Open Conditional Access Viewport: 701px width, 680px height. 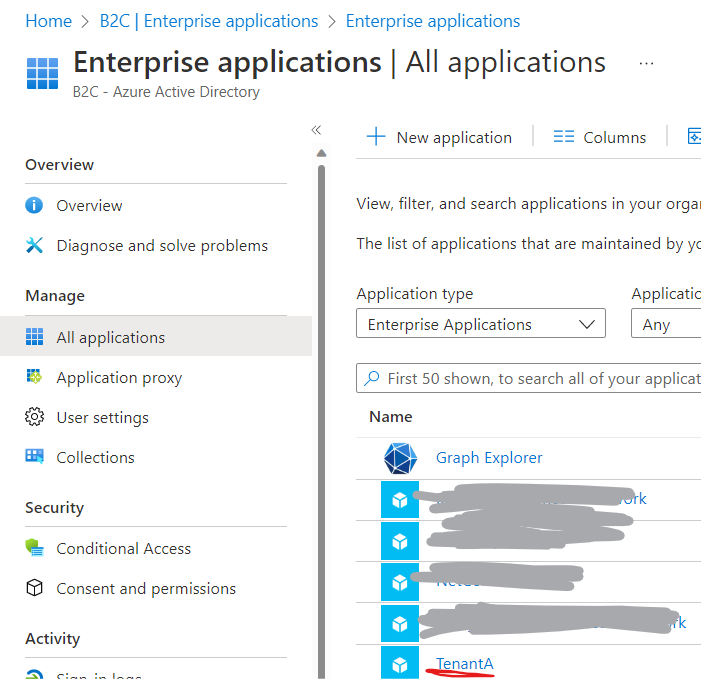[x=123, y=549]
